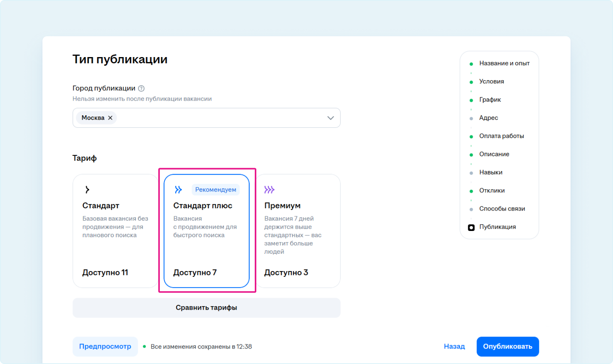The image size is (613, 364).
Task: Open the Адрес step in sidebar
Action: 488,118
